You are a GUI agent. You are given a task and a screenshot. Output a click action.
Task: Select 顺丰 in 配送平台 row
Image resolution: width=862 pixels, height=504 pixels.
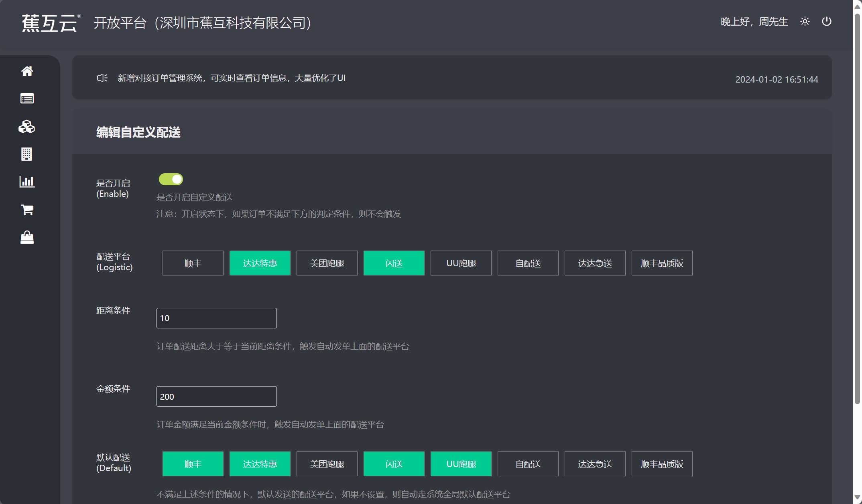coord(193,263)
